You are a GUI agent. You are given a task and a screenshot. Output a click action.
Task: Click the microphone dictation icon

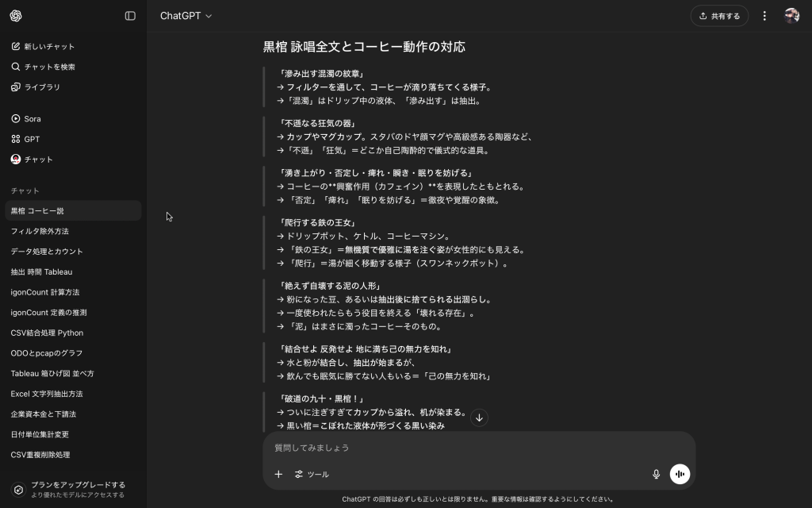tap(656, 474)
